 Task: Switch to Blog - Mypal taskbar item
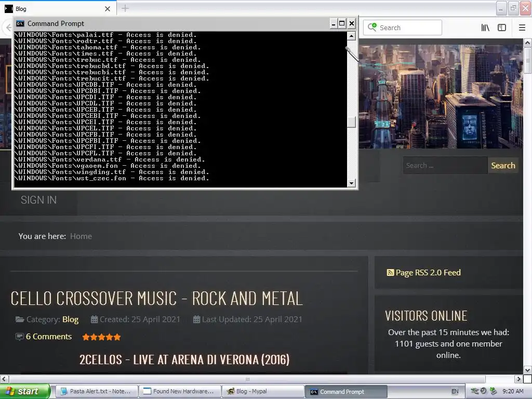coord(263,391)
